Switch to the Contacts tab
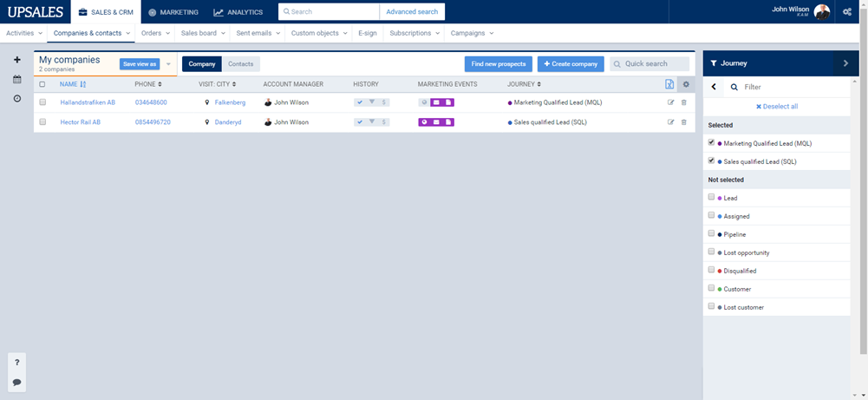The image size is (868, 400). [241, 64]
